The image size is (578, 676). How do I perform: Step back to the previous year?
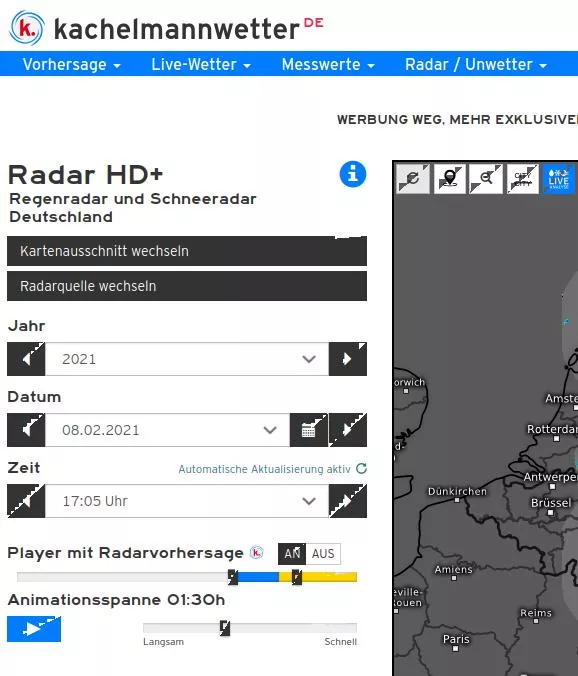(x=26, y=359)
